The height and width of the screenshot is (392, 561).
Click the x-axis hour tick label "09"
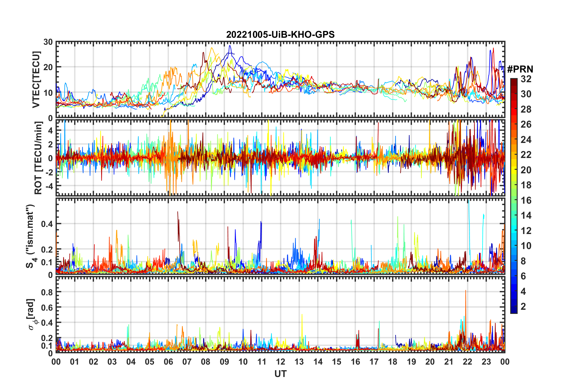coord(224,362)
